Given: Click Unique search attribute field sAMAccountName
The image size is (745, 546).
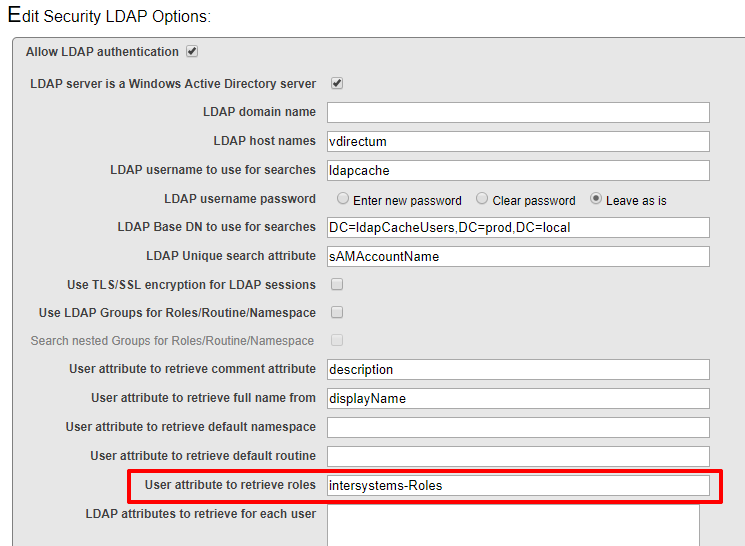Looking at the screenshot, I should click(518, 257).
